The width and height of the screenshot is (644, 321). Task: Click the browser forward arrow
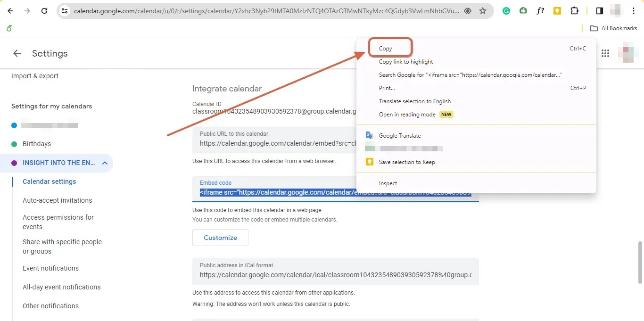tap(27, 11)
